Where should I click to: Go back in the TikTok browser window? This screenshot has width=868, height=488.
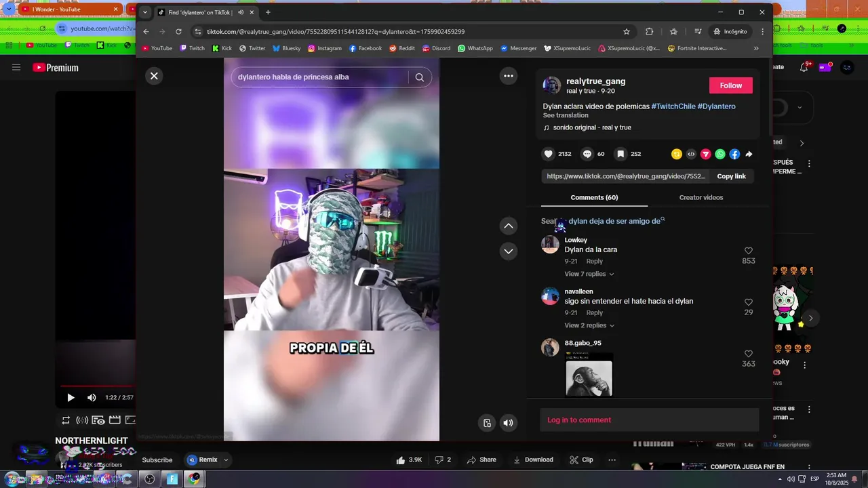(x=146, y=31)
